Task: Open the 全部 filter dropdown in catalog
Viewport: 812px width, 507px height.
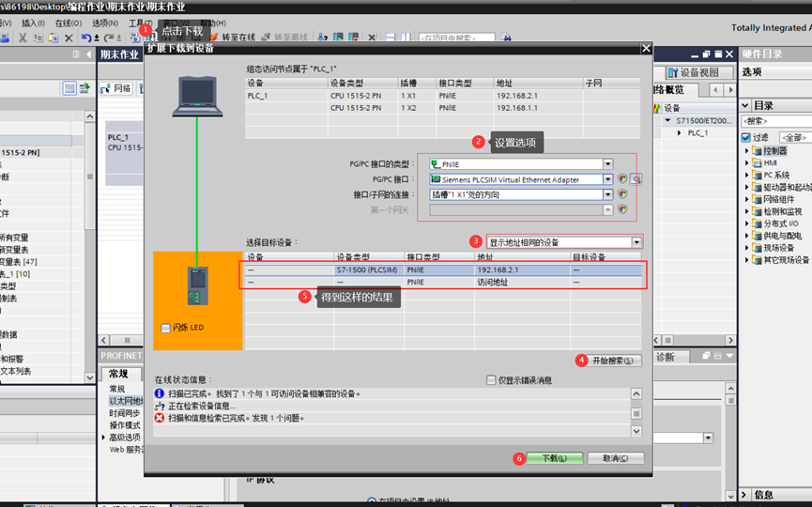Action: 796,137
